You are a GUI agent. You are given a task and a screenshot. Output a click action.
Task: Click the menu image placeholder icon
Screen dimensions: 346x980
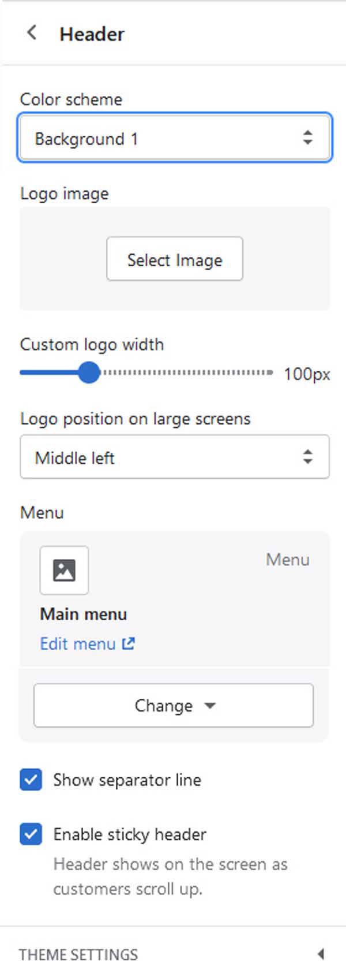pos(64,570)
